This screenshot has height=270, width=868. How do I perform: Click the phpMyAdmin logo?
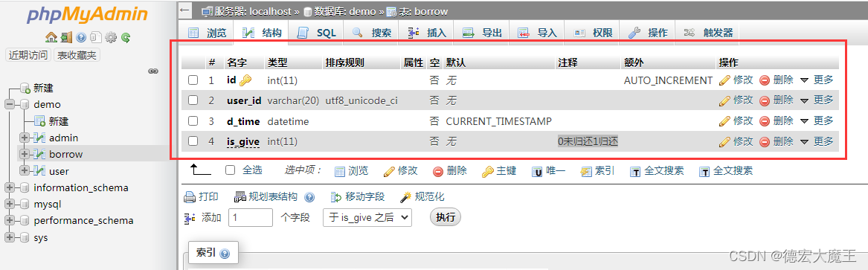click(88, 15)
